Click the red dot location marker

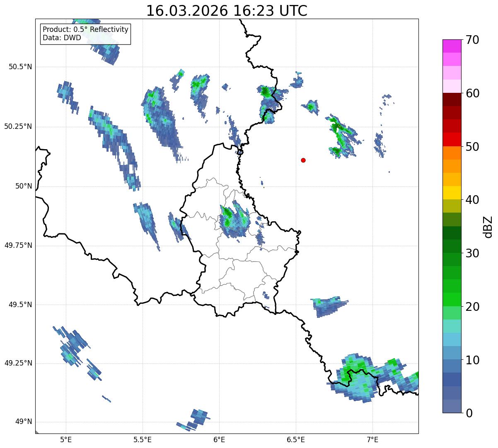pos(303,160)
